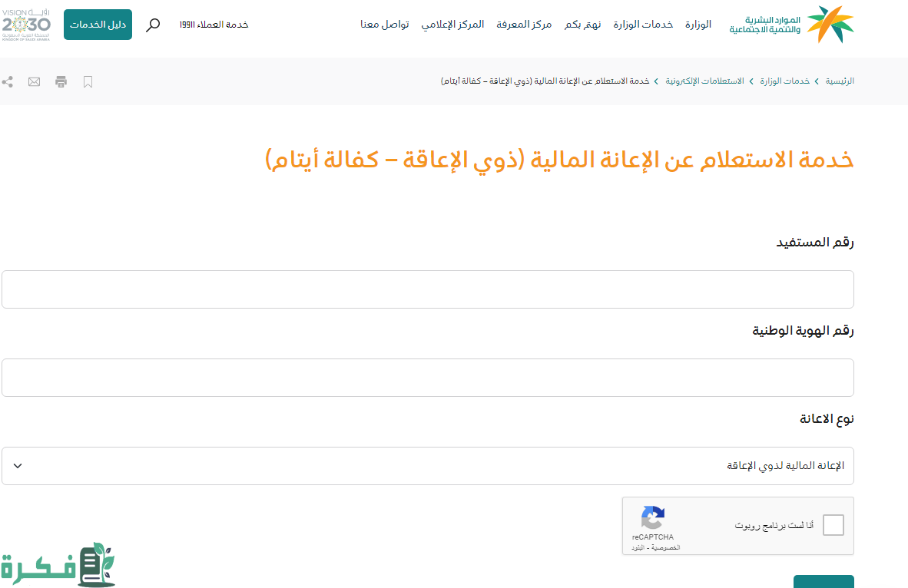Open the مركز المعرفة menu
This screenshot has height=588, width=908.
coord(523,25)
